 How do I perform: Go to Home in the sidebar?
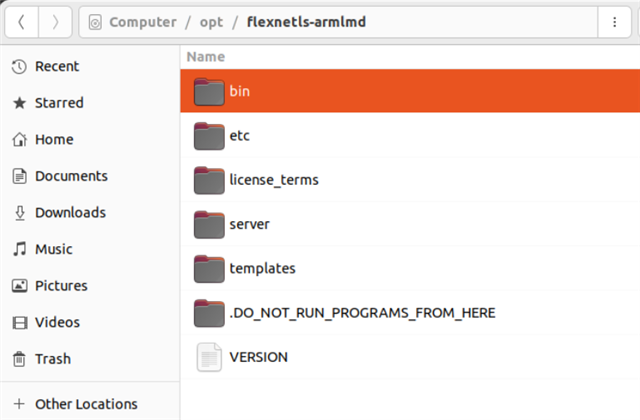54,140
